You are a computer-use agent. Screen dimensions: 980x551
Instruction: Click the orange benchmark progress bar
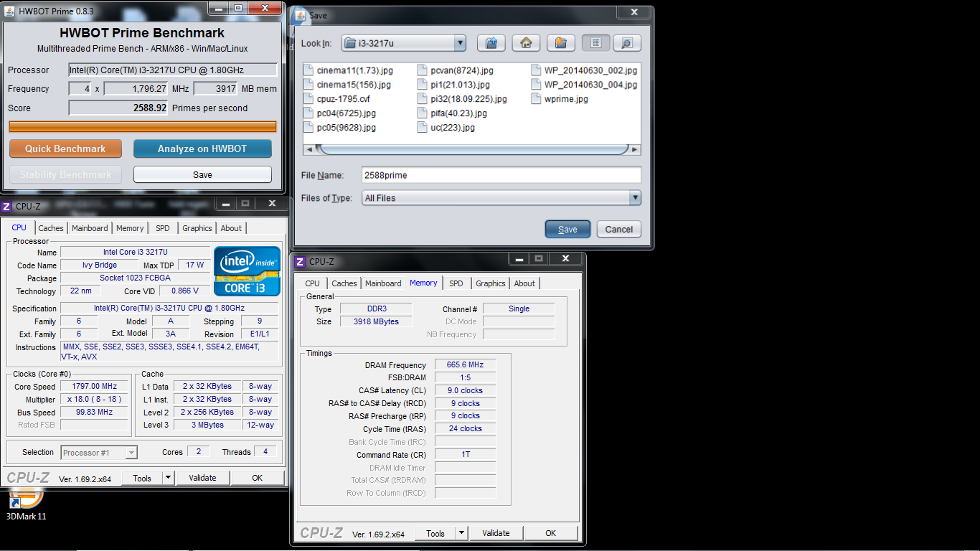(143, 127)
